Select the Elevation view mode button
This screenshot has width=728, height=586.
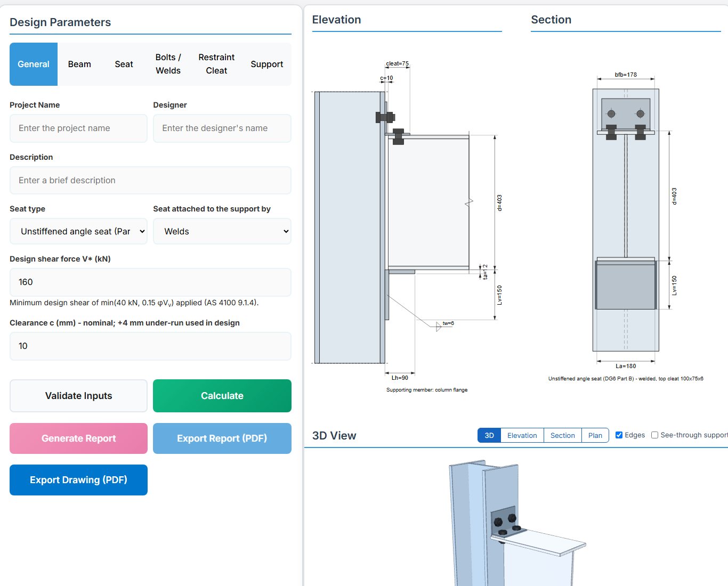[x=522, y=435]
